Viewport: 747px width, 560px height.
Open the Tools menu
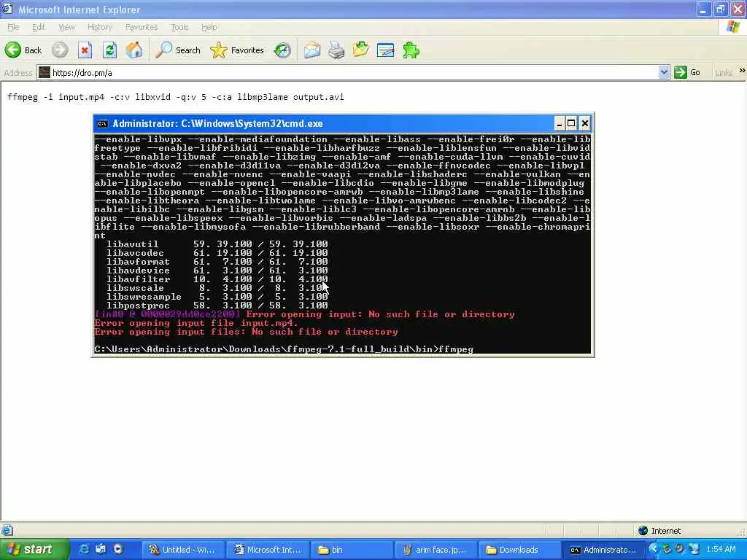[179, 27]
